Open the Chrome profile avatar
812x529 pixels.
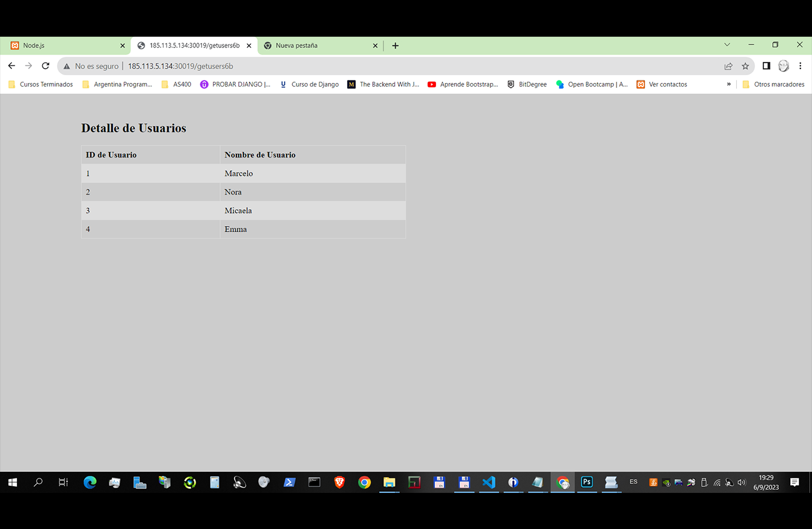click(x=783, y=66)
